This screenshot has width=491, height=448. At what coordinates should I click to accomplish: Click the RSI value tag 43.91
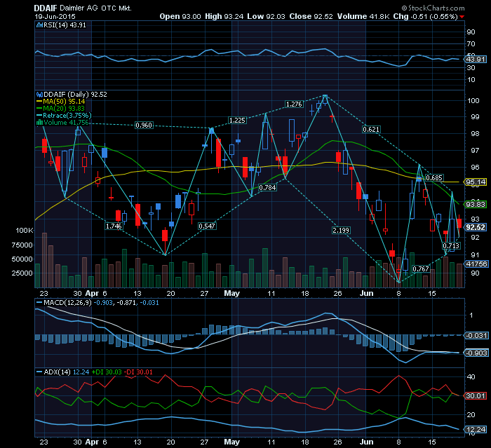(x=476, y=59)
